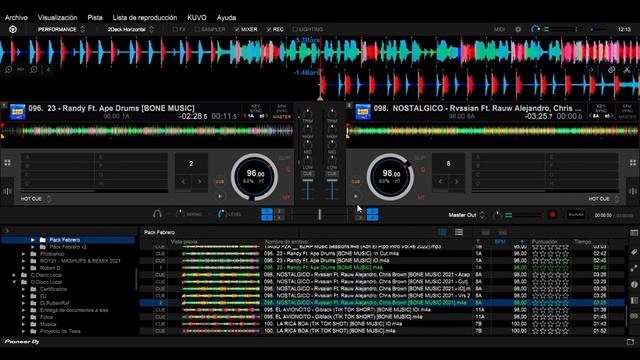
Task: Open Lista de reproducción menu
Action: (145, 18)
